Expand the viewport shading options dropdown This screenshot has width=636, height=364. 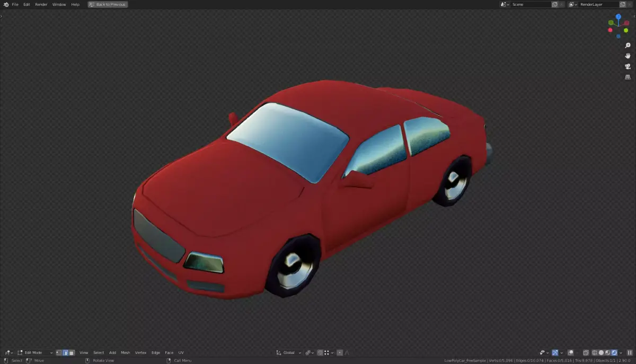point(621,352)
